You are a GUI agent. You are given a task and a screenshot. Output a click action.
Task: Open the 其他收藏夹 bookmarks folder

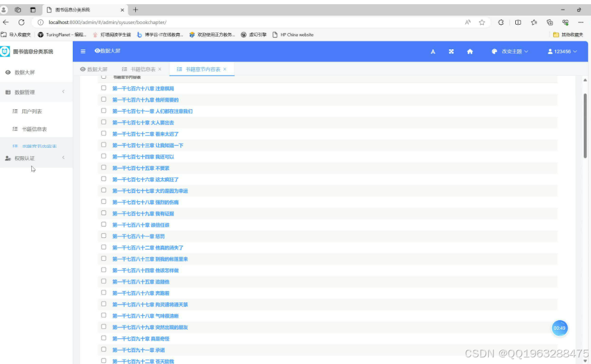(x=568, y=35)
